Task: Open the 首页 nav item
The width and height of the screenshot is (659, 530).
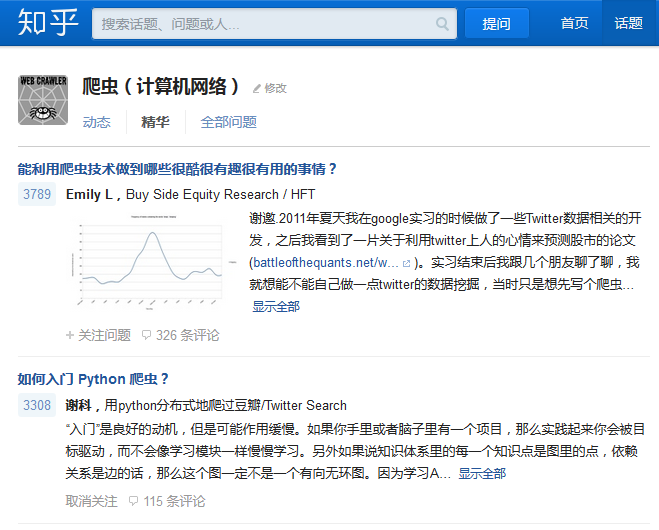Action: pyautogui.click(x=574, y=23)
